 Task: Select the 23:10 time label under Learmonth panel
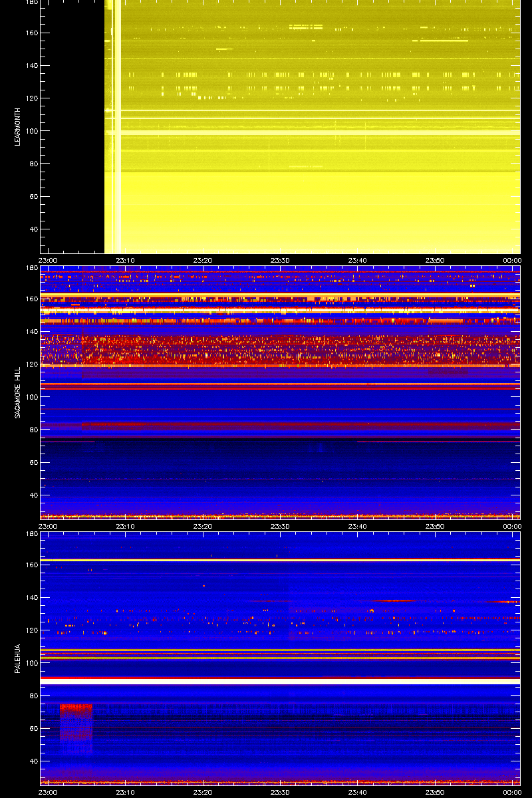(126, 260)
